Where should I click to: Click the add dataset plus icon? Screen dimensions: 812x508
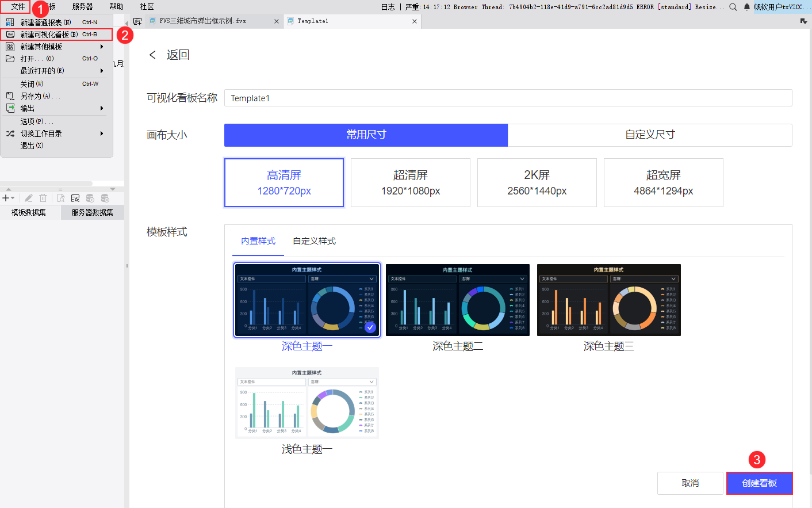pos(7,198)
